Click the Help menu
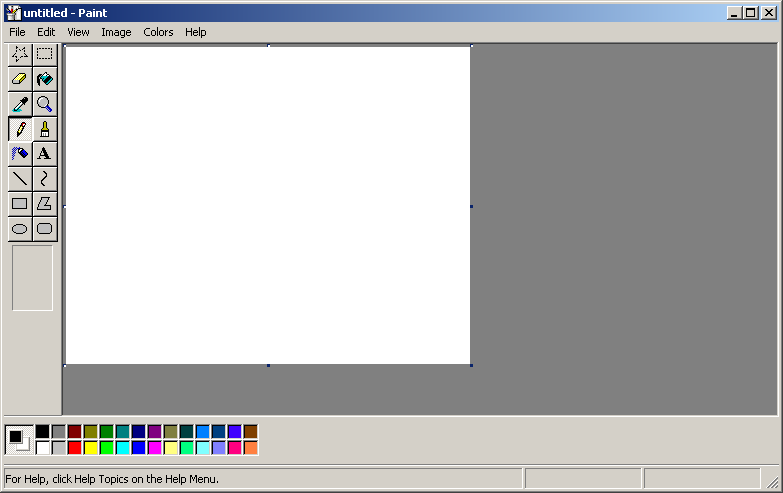783x493 pixels. [196, 32]
